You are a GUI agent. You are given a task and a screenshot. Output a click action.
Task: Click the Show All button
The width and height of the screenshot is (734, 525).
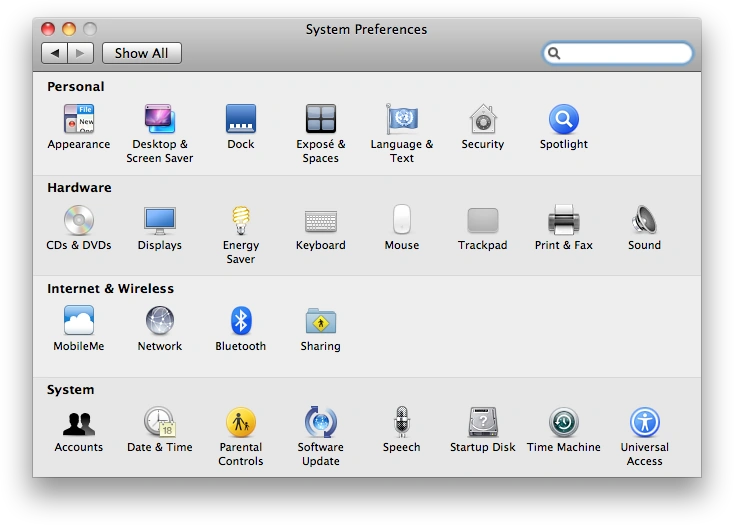coord(141,53)
